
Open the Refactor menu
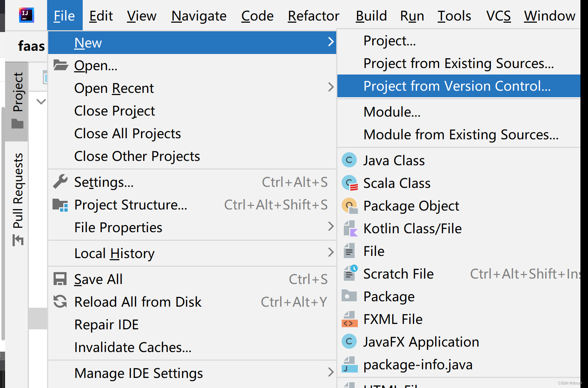click(313, 16)
